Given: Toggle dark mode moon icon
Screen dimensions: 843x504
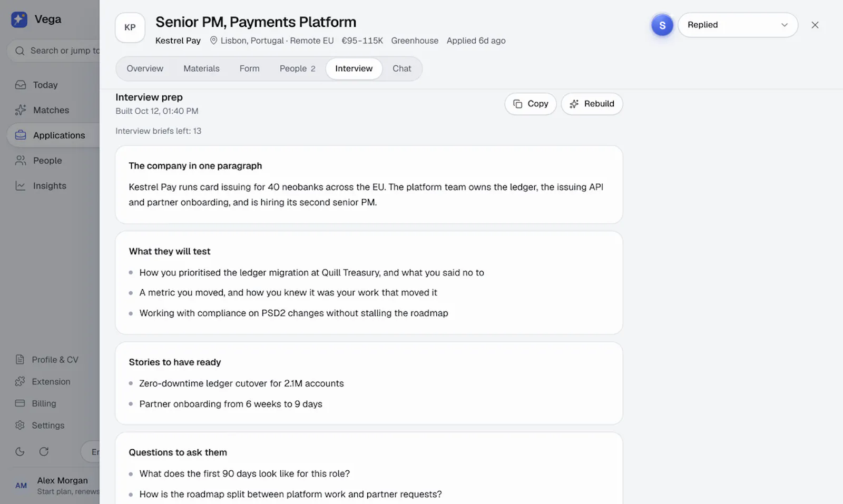Looking at the screenshot, I should point(20,451).
